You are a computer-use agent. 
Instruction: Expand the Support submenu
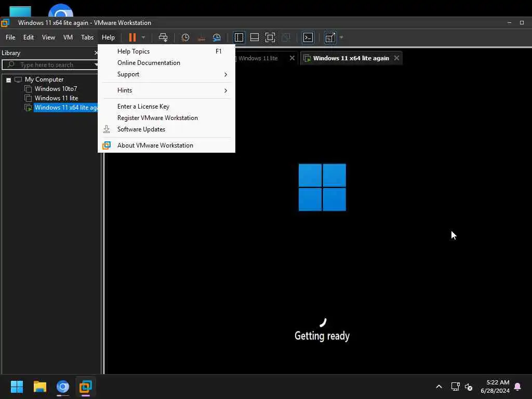click(166, 74)
